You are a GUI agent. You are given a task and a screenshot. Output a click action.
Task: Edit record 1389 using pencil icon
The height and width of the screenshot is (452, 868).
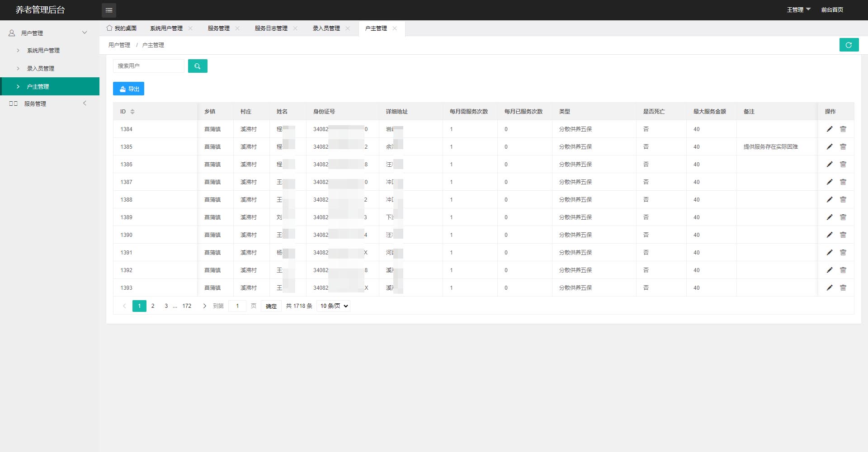pos(830,217)
